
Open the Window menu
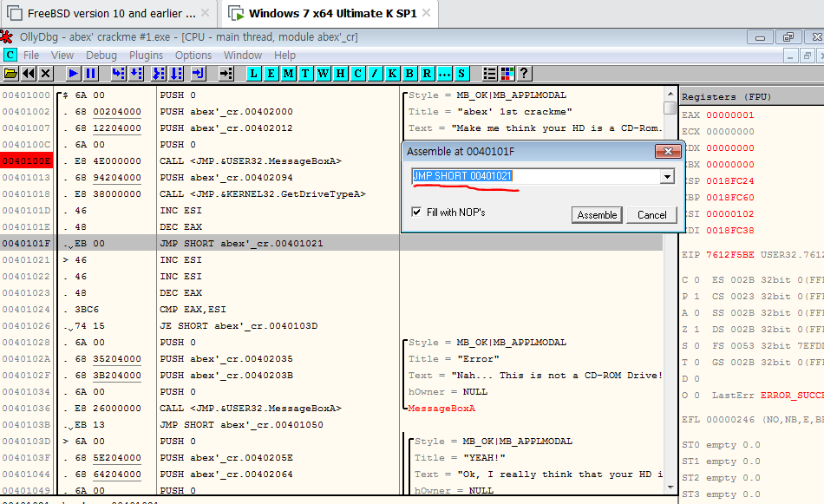tap(243, 56)
